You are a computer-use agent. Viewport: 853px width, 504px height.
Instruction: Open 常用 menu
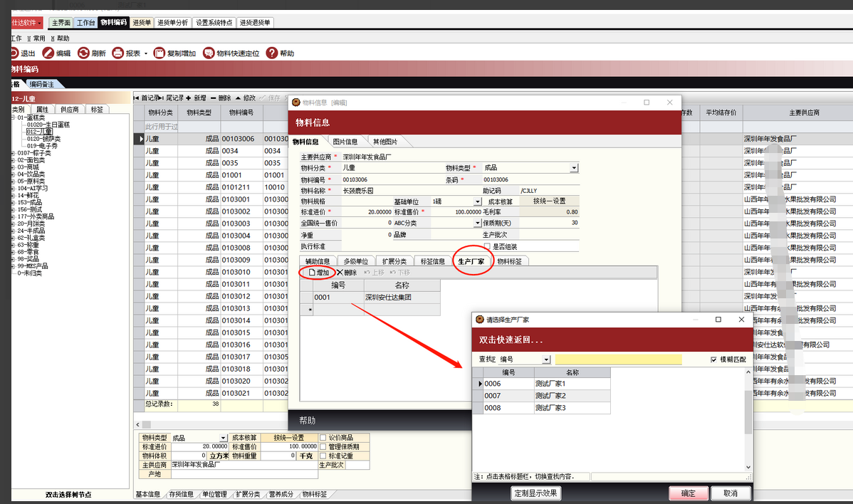pos(36,38)
